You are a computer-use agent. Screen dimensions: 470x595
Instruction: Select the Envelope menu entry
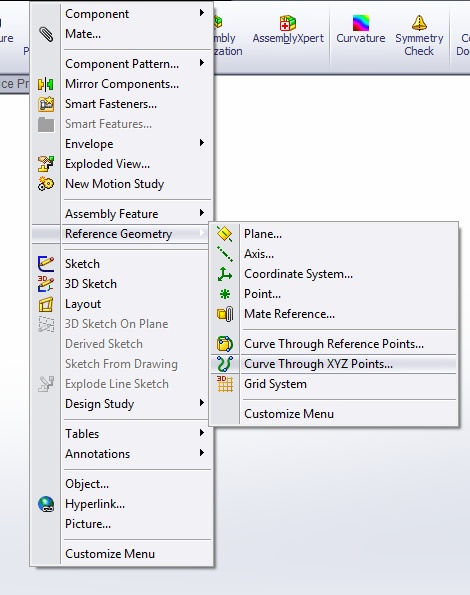(x=122, y=144)
